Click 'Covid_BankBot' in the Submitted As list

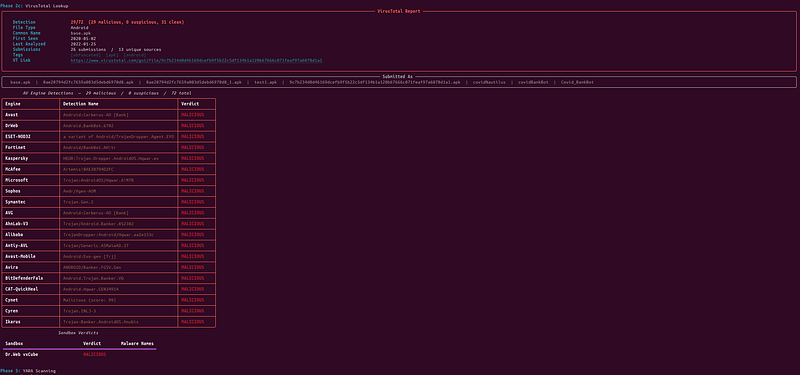point(577,82)
